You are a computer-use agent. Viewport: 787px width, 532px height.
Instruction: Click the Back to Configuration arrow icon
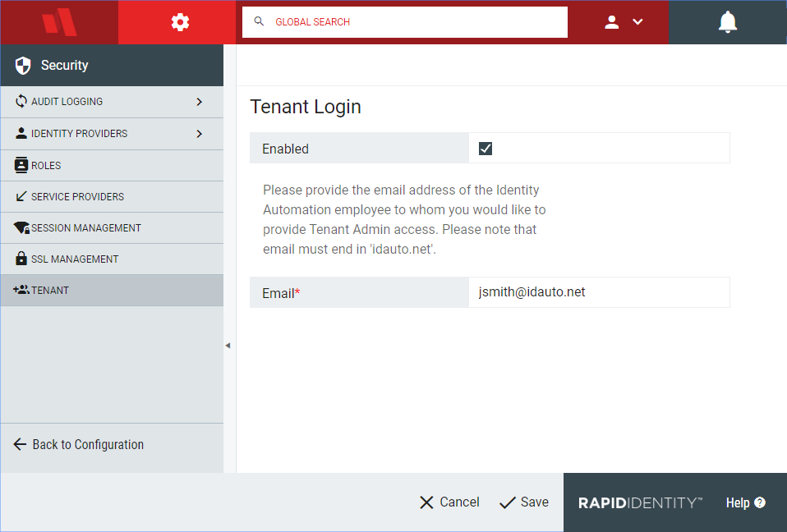tap(20, 444)
